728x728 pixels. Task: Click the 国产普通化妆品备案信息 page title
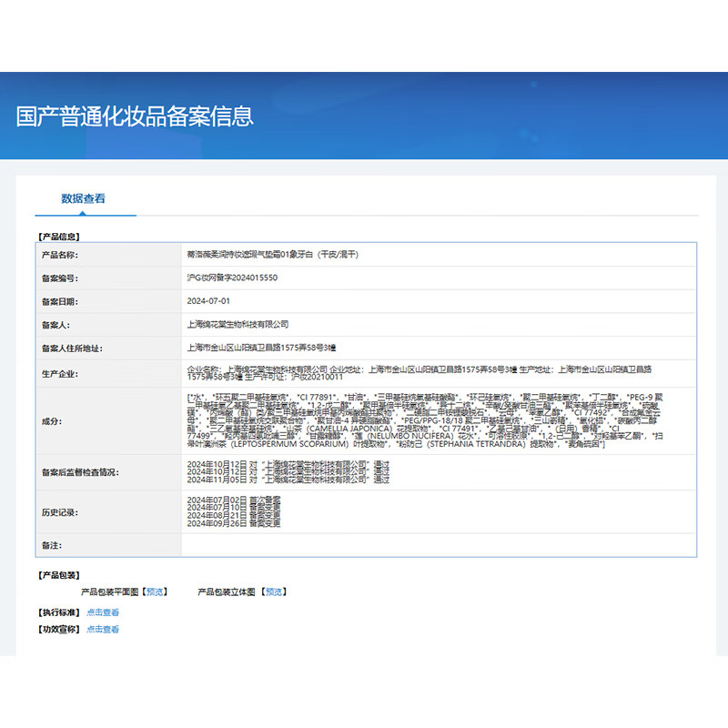[x=135, y=116]
